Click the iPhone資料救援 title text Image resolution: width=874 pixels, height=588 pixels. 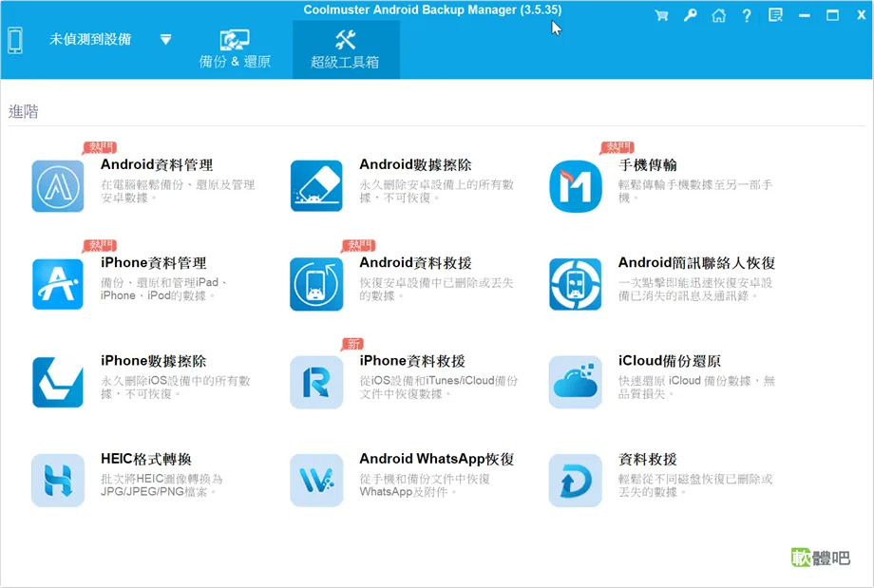point(412,361)
